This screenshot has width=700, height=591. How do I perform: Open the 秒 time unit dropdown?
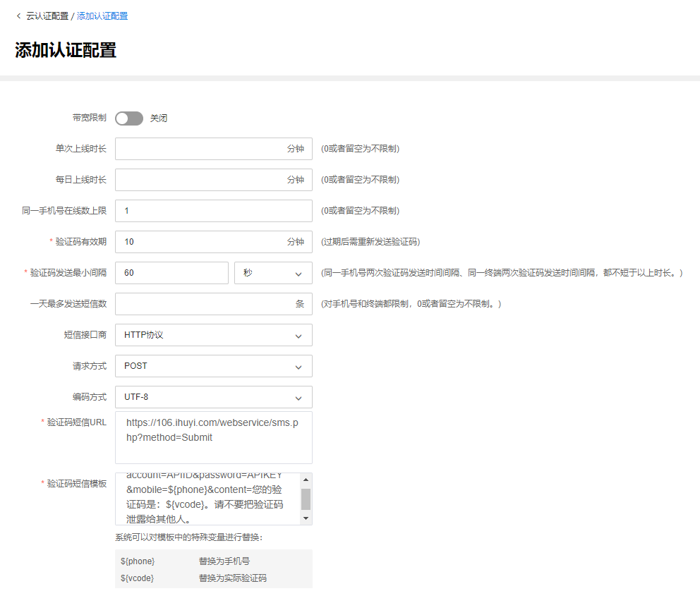click(x=273, y=272)
